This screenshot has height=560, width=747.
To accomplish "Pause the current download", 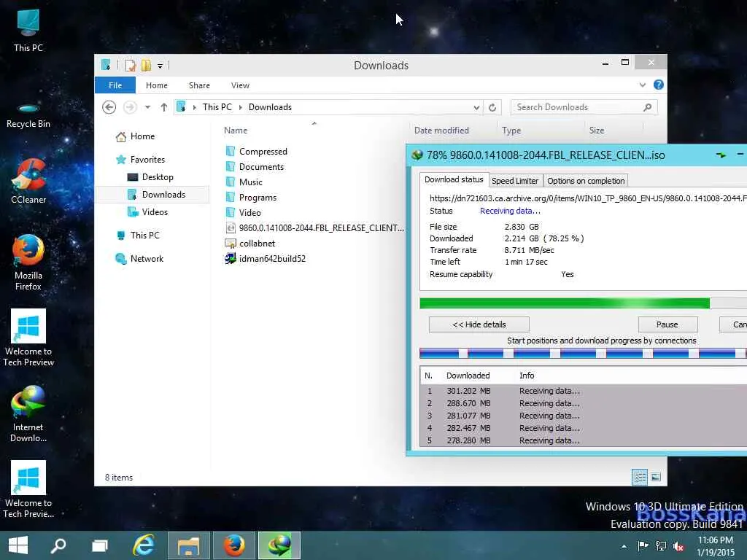I will (x=667, y=324).
